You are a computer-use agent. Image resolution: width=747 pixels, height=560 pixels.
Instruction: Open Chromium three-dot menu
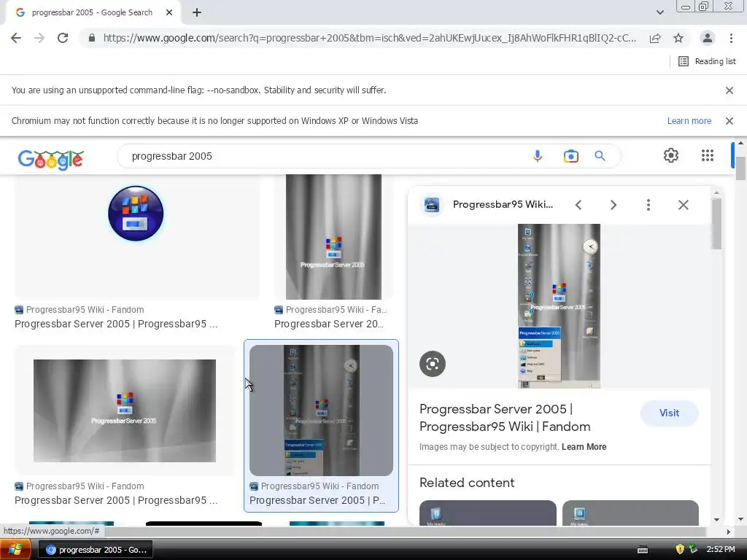coord(731,38)
